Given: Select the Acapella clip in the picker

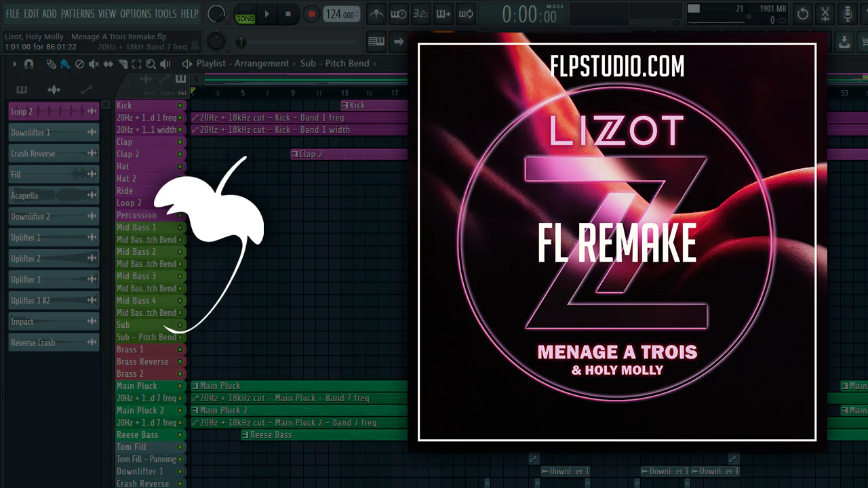Looking at the screenshot, I should (54, 195).
